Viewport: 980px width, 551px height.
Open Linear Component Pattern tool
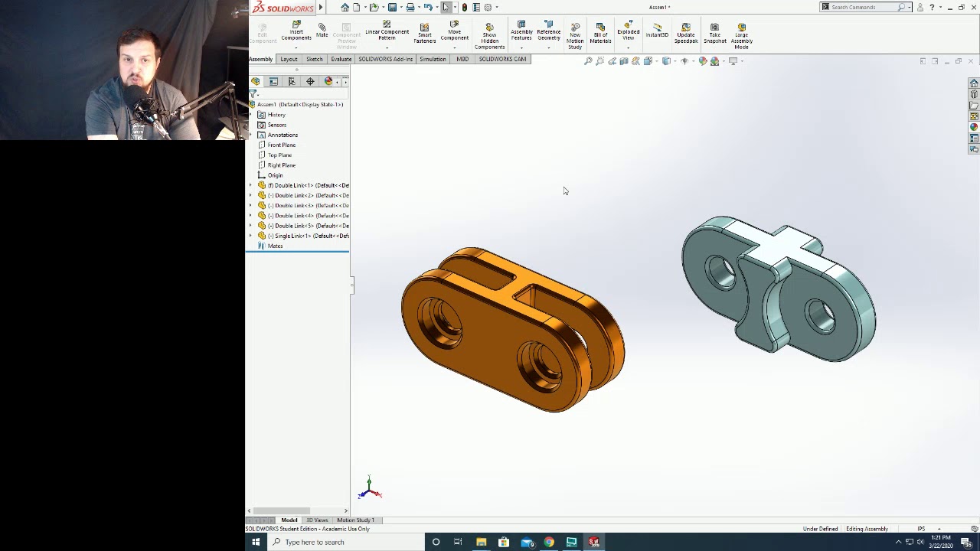(387, 31)
